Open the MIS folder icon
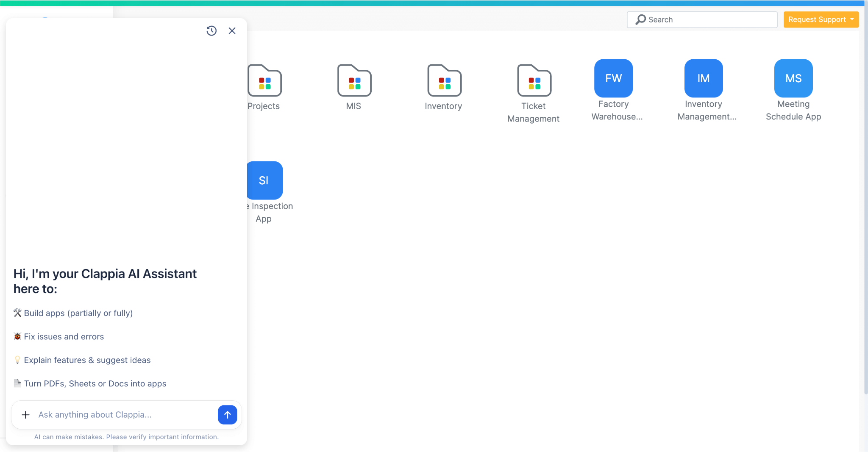The width and height of the screenshot is (868, 452). (354, 80)
